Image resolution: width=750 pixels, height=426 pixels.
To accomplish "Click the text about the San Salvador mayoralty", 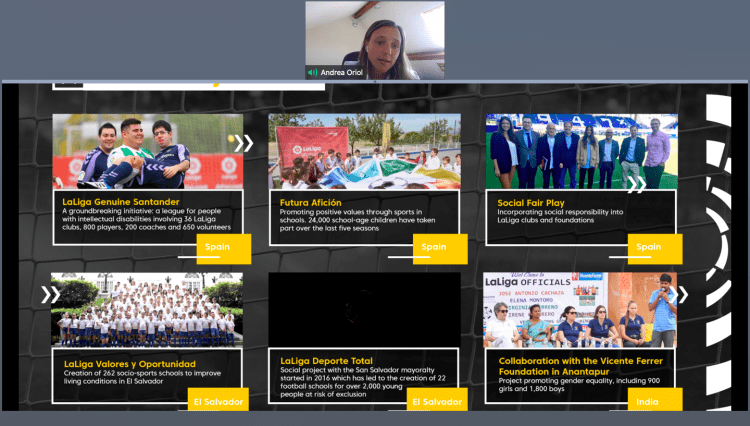I will point(363,382).
